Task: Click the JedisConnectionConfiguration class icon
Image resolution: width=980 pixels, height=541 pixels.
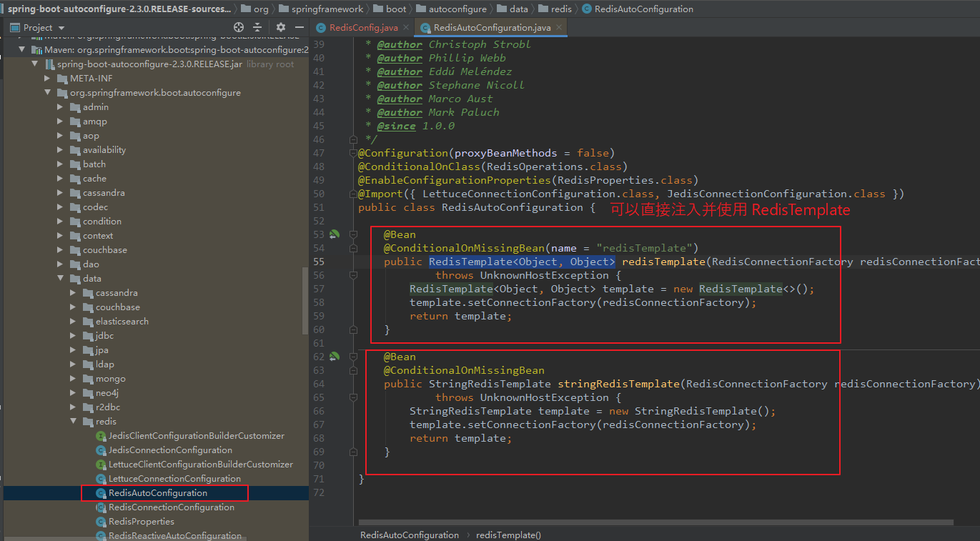Action: (101, 450)
